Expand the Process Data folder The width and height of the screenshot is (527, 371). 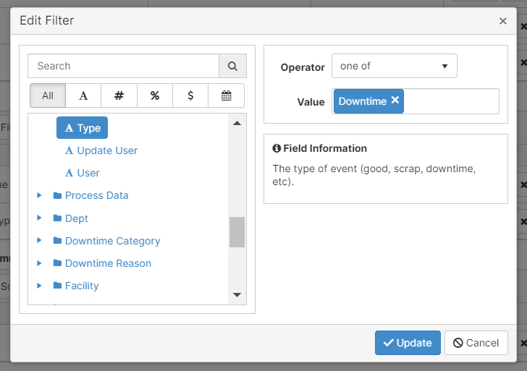(39, 195)
